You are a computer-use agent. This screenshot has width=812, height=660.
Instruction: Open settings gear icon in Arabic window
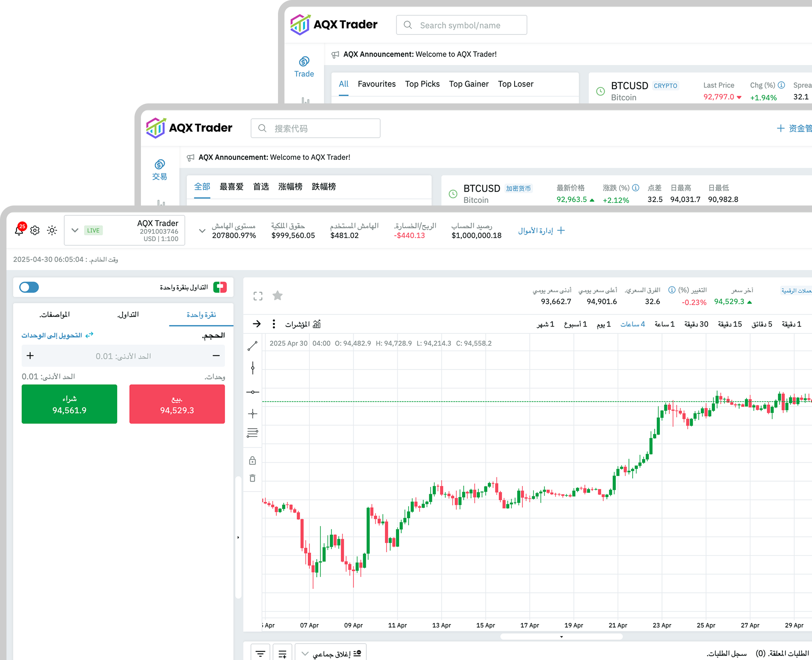point(35,230)
